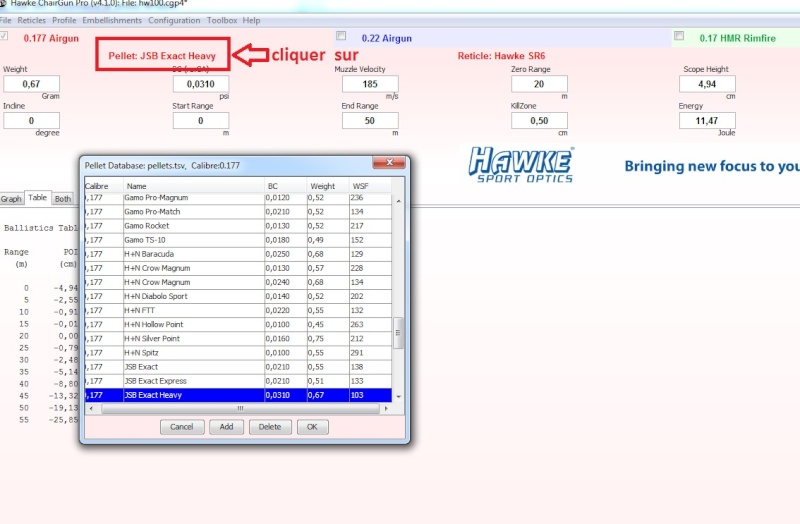The image size is (800, 524).
Task: Click the Hawke Sport Optics logo
Action: pyautogui.click(x=520, y=165)
